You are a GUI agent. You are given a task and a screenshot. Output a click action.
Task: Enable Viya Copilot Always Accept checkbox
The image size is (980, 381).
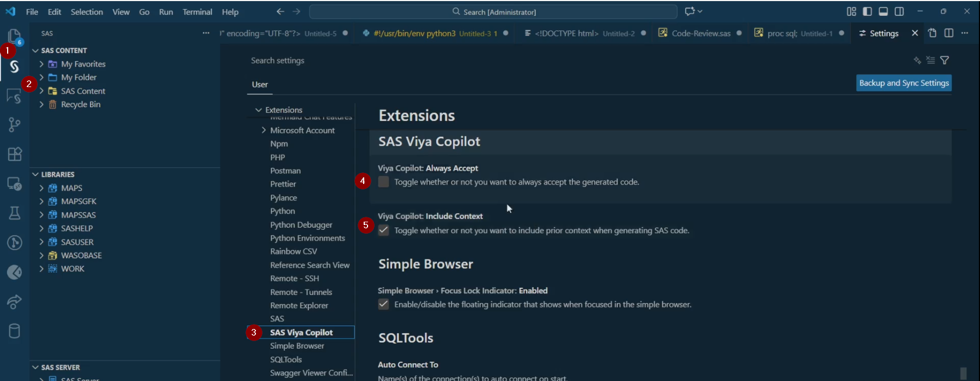pos(383,182)
